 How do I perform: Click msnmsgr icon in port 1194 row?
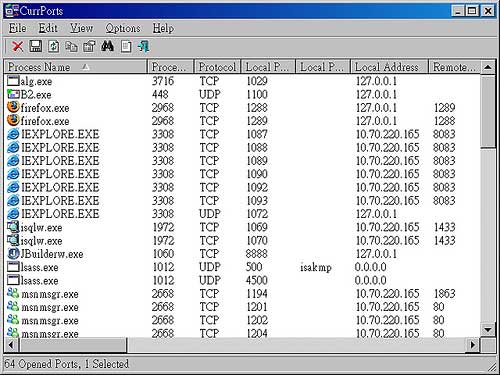13,294
